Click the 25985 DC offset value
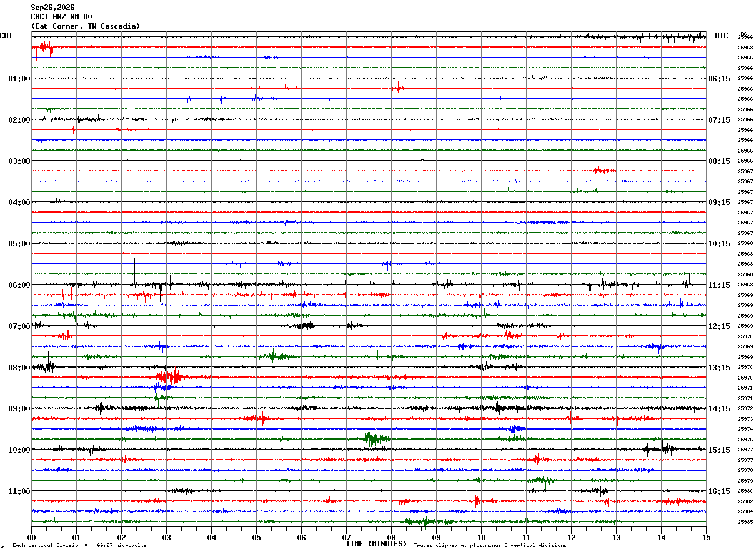This screenshot has height=554, width=756. tap(745, 522)
